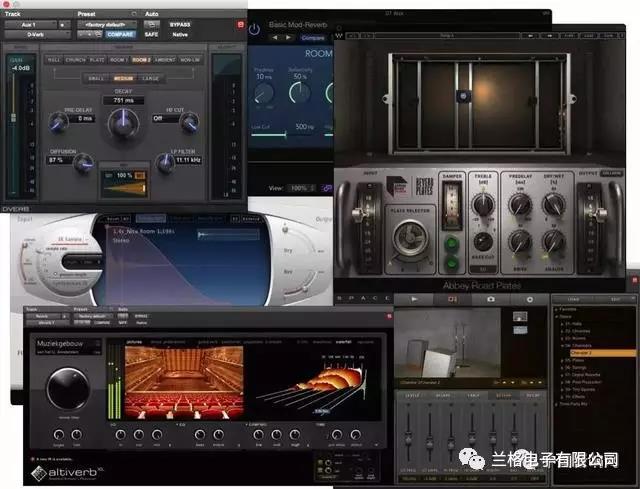Click the large Altiverb reverb time knob
Image resolution: width=640 pixels, height=489 pixels.
[68, 389]
